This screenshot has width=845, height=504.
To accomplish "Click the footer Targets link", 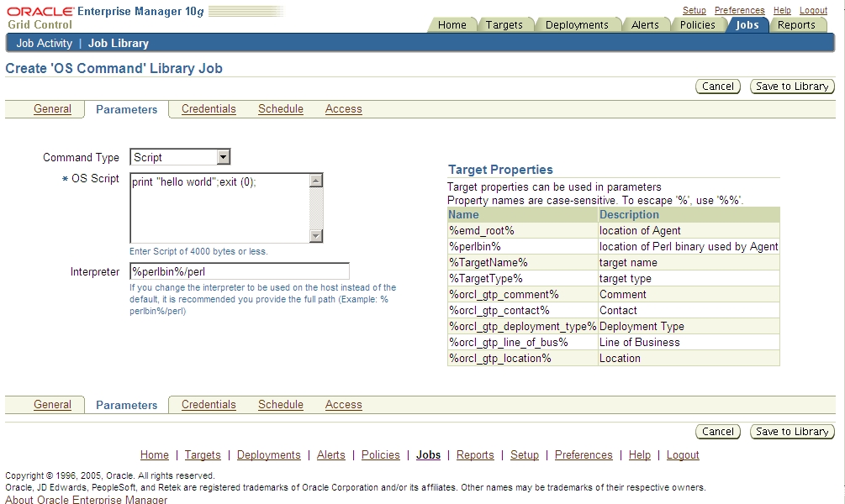I will click(x=203, y=455).
